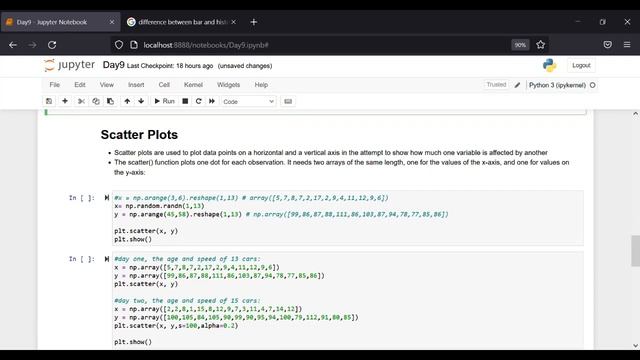Open the Cell menu
640x360 pixels.
[x=164, y=85]
